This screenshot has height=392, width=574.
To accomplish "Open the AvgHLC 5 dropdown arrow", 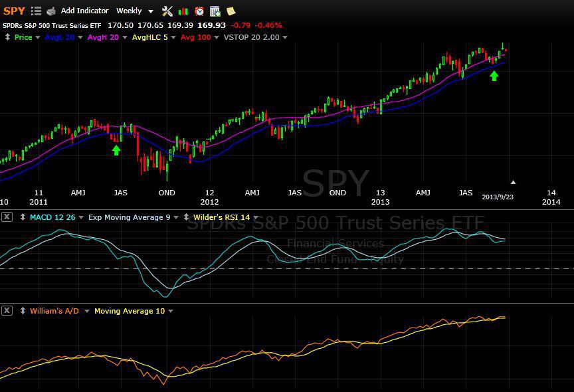I will [x=173, y=37].
